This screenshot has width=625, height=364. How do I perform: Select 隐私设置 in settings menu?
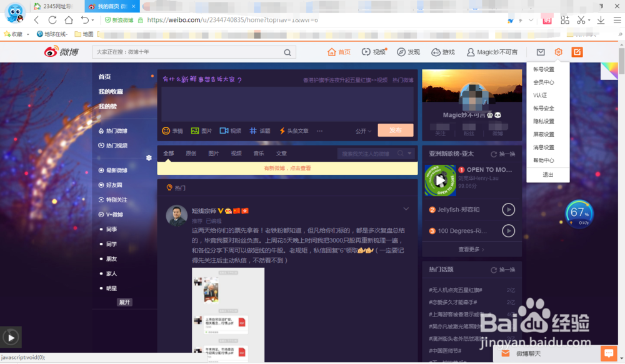click(x=544, y=122)
